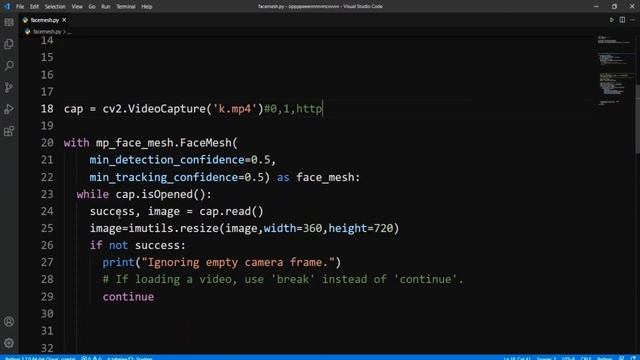The width and height of the screenshot is (640, 360).
Task: Open the Manage gear icon
Action: click(9, 343)
